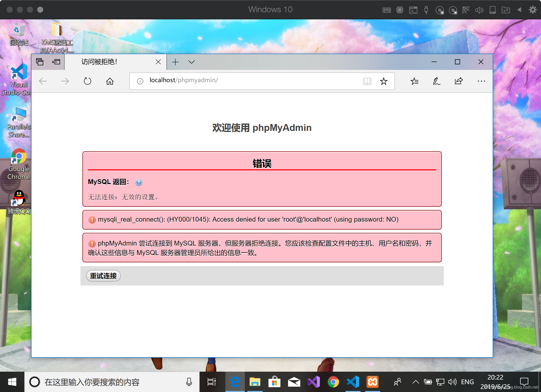Open XAMPP from the taskbar
Image resolution: width=541 pixels, height=392 pixels.
373,382
